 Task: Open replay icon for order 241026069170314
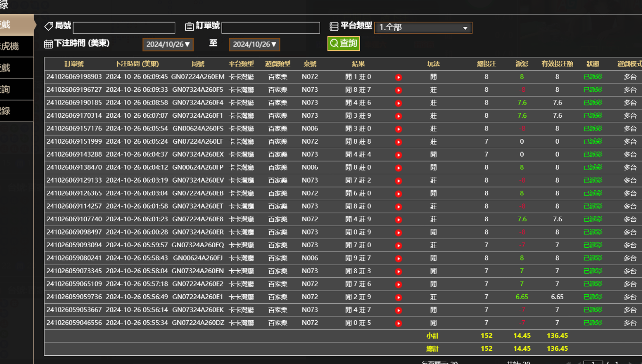(398, 116)
